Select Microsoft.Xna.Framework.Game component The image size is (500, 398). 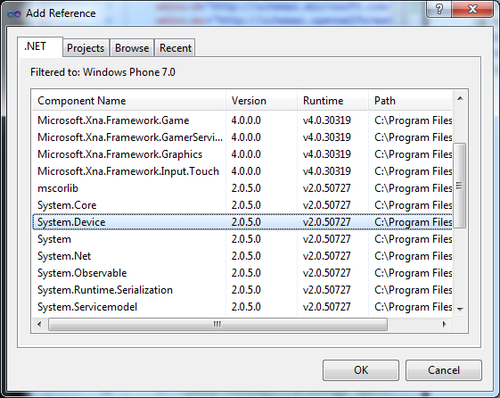tap(243, 120)
